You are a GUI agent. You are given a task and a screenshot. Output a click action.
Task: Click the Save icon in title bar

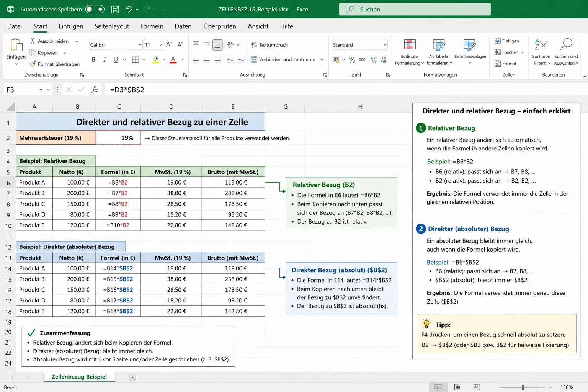[x=115, y=9]
